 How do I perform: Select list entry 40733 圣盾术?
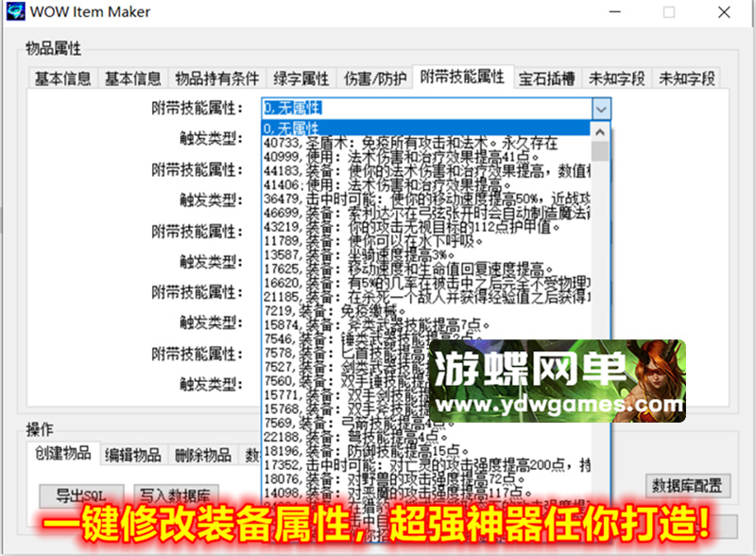pos(426,143)
